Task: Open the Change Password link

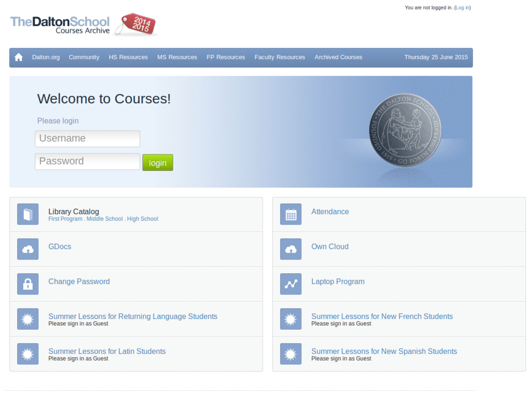Action: click(x=79, y=282)
